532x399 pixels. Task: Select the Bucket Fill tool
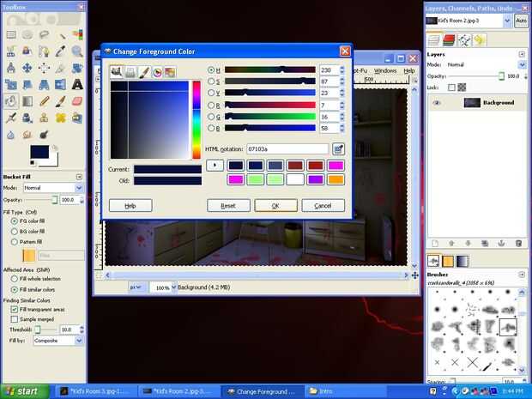[11, 100]
